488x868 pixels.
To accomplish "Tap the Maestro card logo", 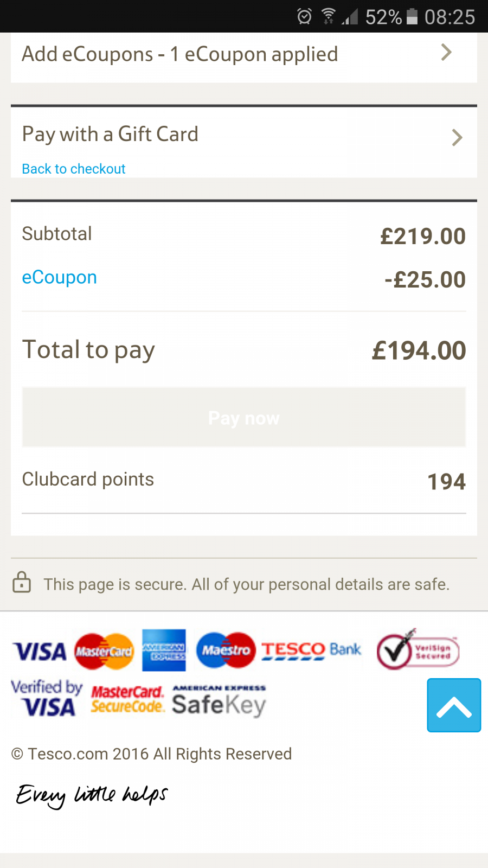I will [x=226, y=650].
